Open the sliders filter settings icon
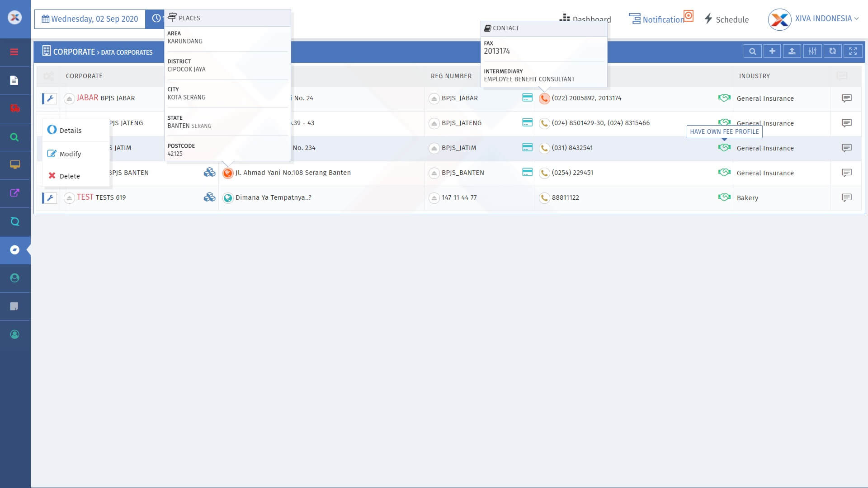868x488 pixels. 812,51
